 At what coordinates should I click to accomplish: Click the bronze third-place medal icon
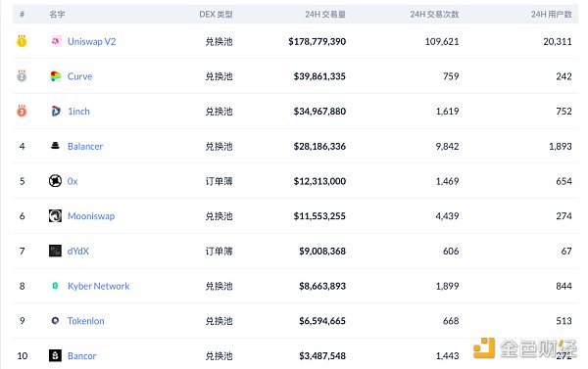coord(22,111)
